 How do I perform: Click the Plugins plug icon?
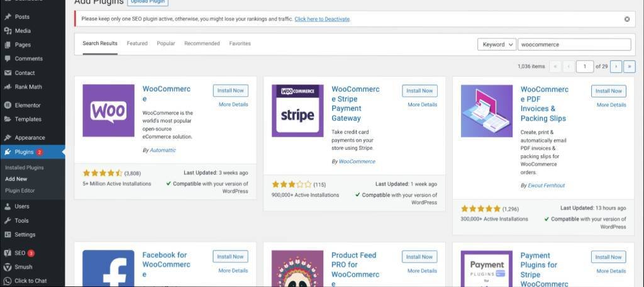point(8,152)
